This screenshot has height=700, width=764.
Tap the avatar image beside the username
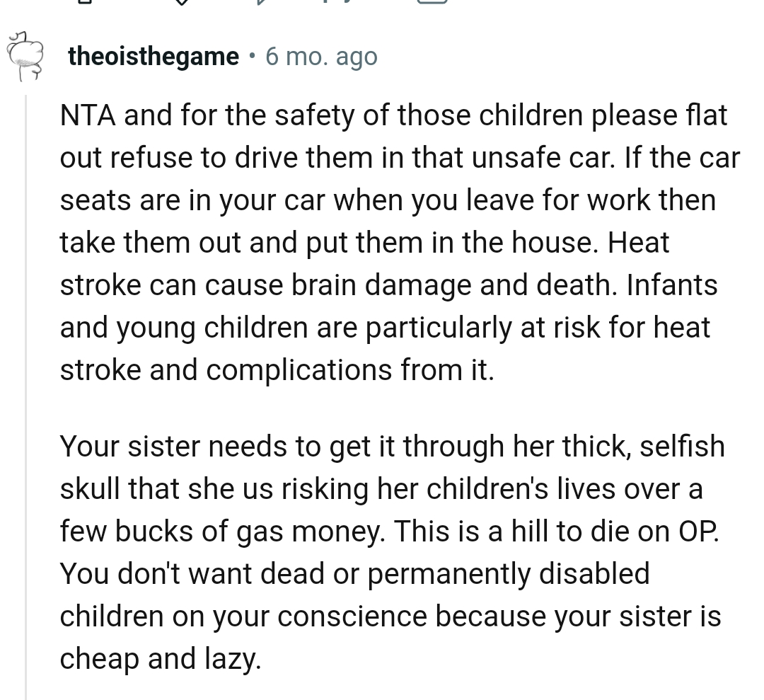25,57
